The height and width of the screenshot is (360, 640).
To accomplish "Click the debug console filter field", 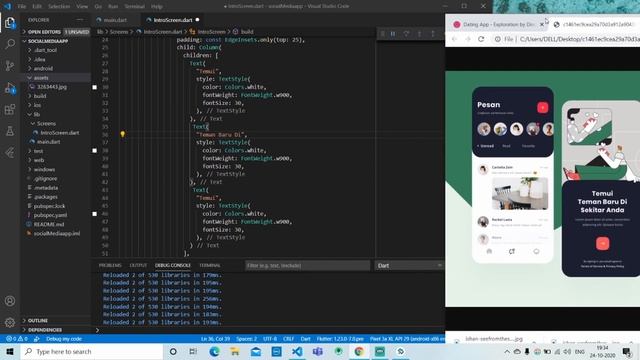I will click(307, 266).
